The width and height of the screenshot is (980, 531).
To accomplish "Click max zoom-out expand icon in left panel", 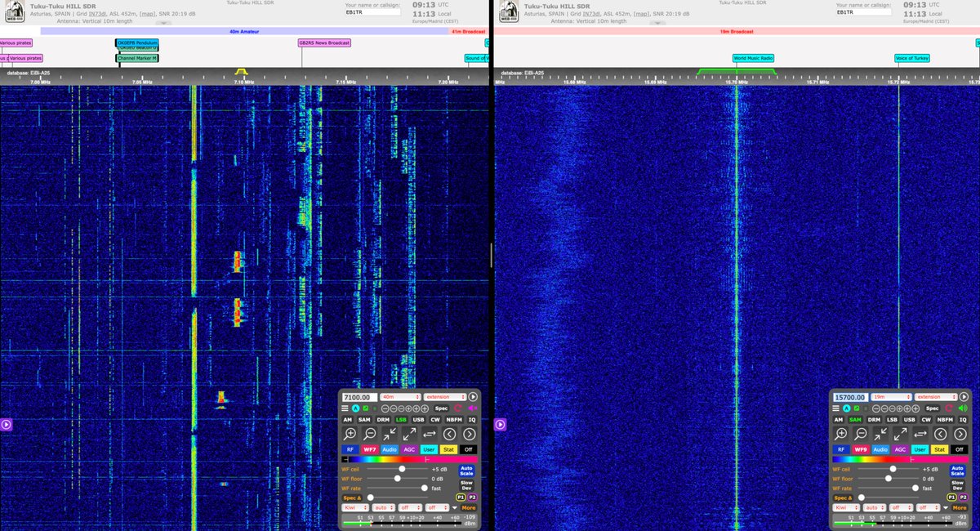I will click(x=409, y=434).
